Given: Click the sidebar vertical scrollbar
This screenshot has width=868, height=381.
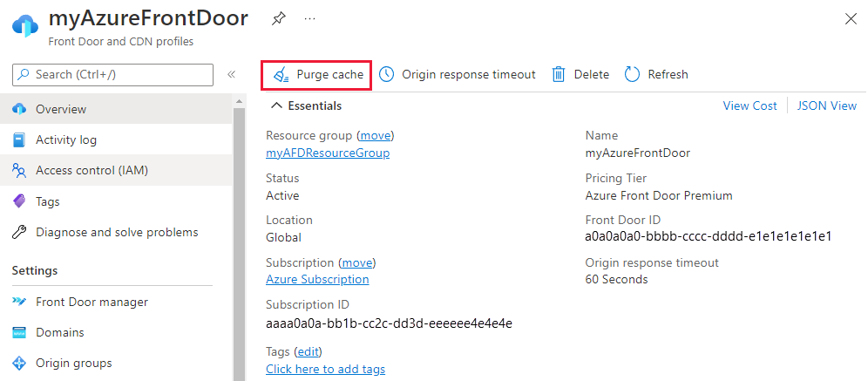Looking at the screenshot, I should 239,235.
